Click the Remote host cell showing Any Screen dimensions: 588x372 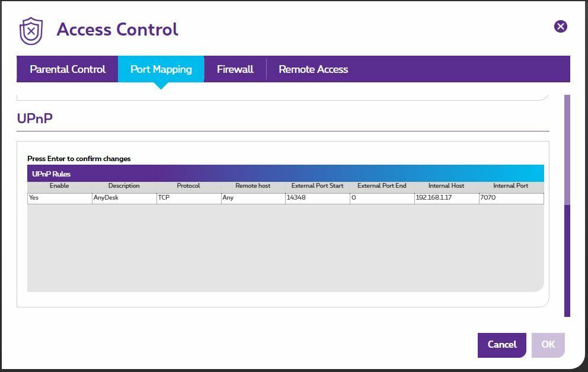[253, 198]
